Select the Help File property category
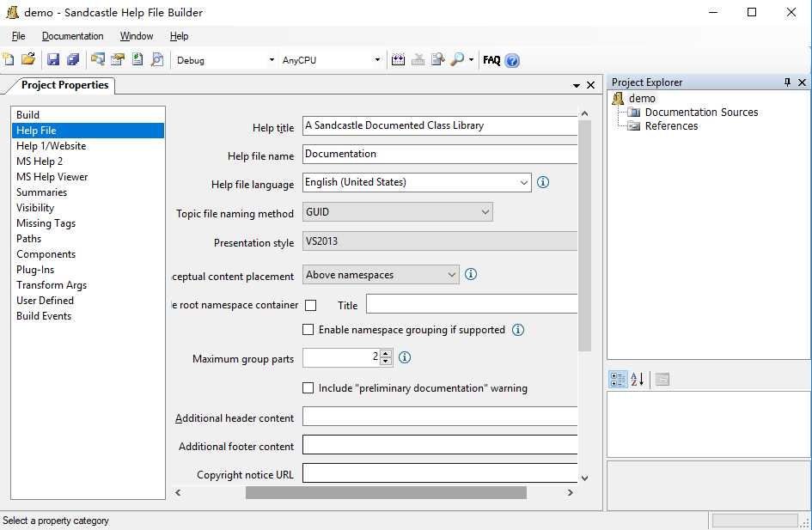 88,131
